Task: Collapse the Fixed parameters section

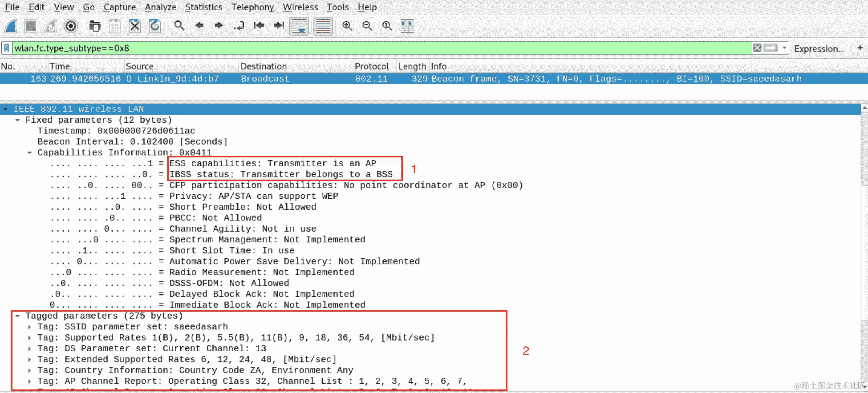Action: [17, 120]
